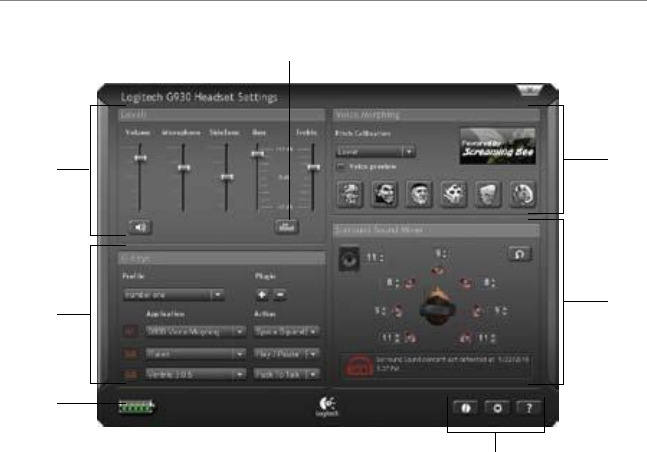Viewport: 647px width, 452px height.
Task: Open help with the question mark button
Action: coord(529,408)
